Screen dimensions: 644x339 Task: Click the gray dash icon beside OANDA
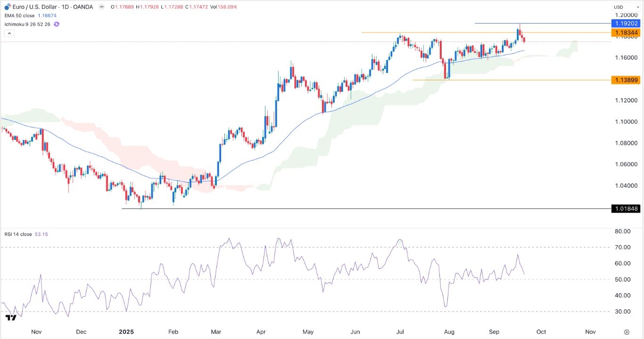click(x=101, y=7)
